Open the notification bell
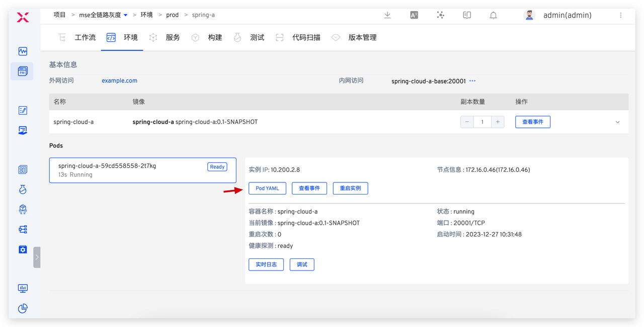This screenshot has height=327, width=644. (x=493, y=15)
